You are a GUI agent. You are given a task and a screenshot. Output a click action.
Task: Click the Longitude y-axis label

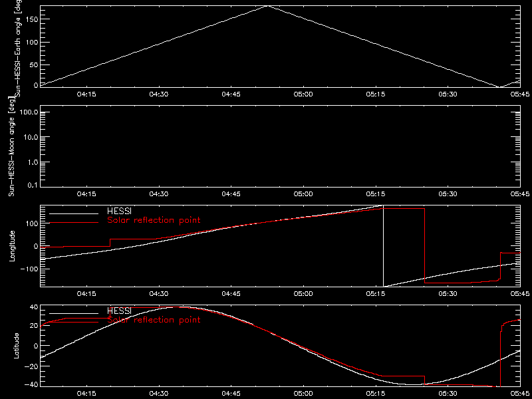click(x=13, y=246)
